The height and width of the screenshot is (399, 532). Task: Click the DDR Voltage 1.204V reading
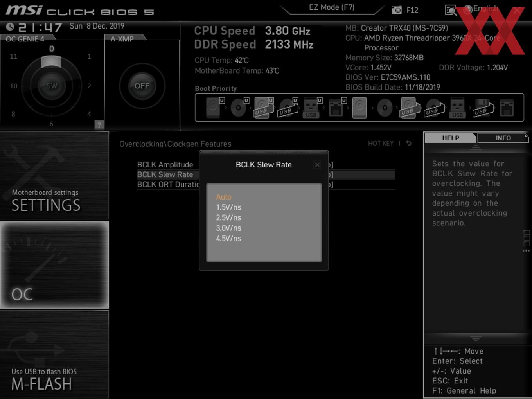(x=473, y=68)
